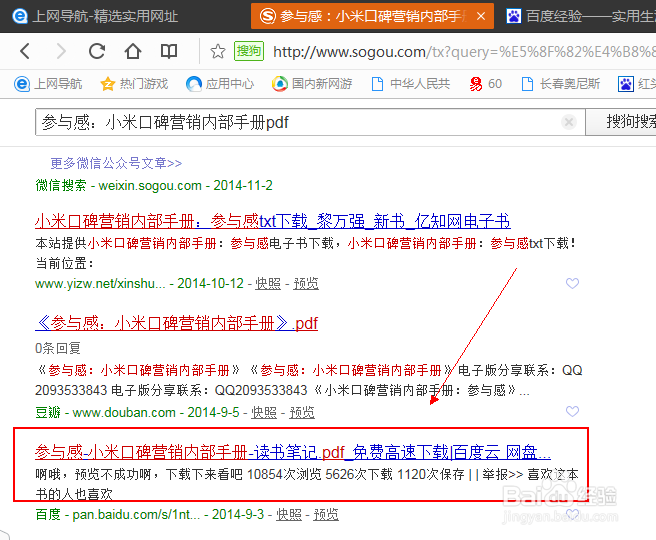Open 预览 for the yizw.net result
Screen dimensions: 656x540
(x=306, y=284)
